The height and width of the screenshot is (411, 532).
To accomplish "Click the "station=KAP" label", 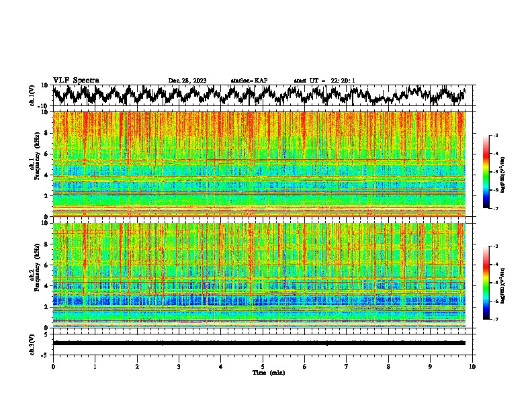I will (249, 81).
